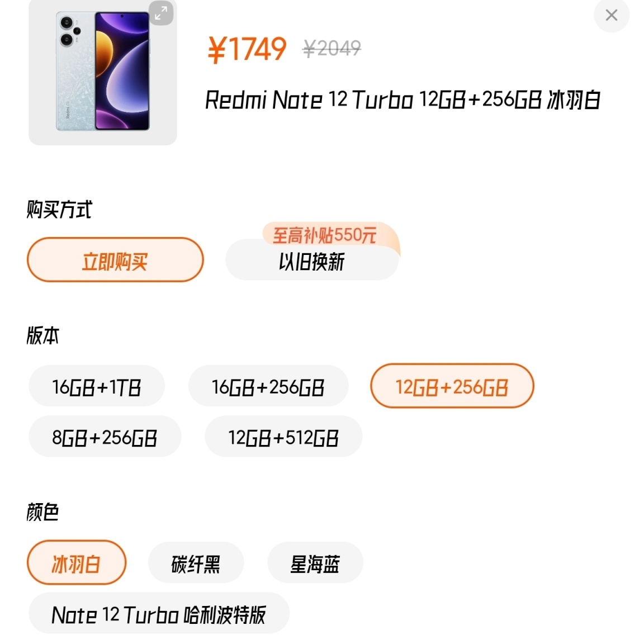Viewport: 644px width, 644px height.
Task: Switch to the 12GB+512GB version
Action: pyautogui.click(x=283, y=437)
